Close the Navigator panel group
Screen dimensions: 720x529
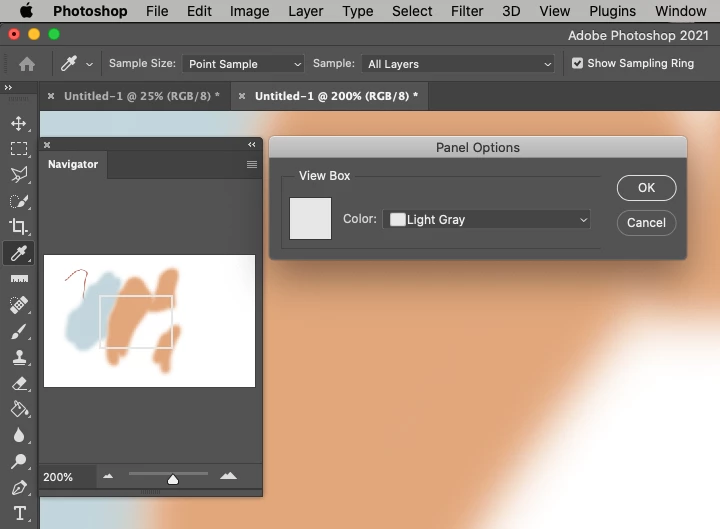[x=47, y=145]
